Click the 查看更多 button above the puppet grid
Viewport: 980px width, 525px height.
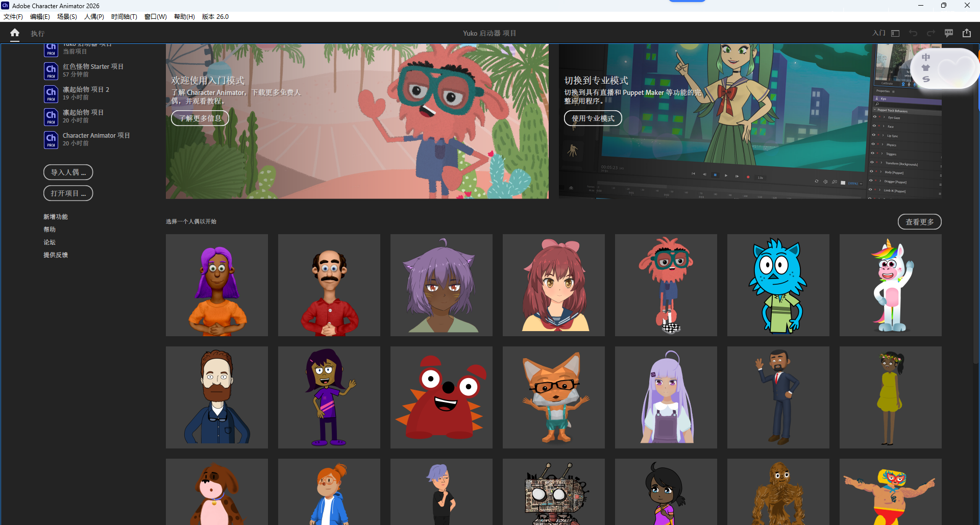tap(919, 221)
